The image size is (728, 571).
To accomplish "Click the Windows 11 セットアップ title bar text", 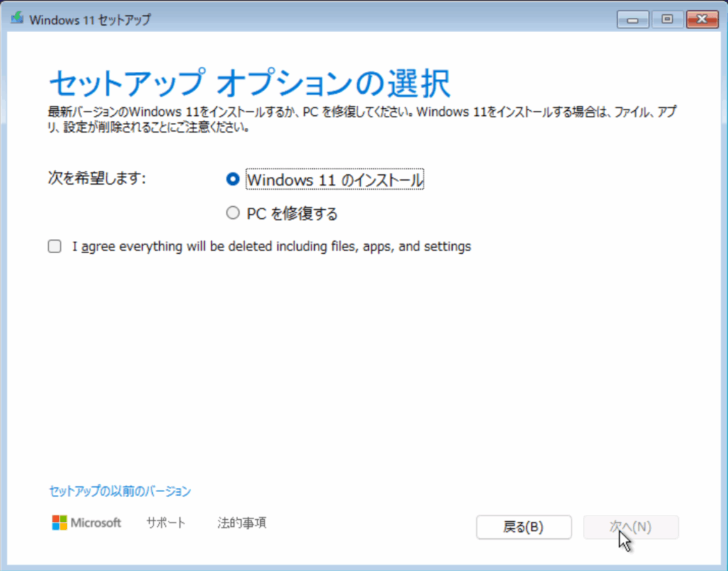I will click(90, 20).
